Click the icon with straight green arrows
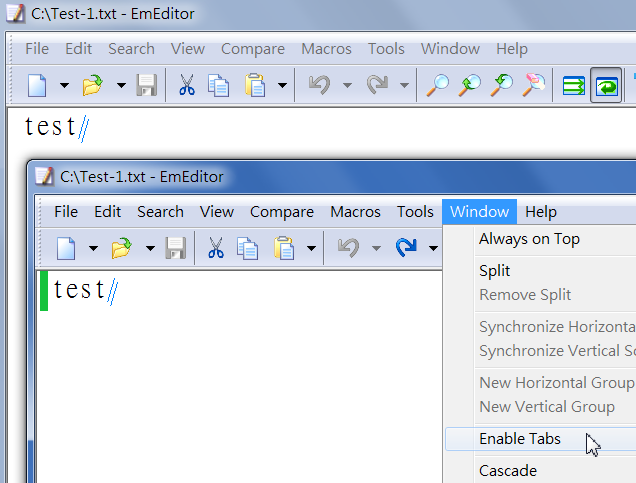The image size is (636, 483). (574, 86)
